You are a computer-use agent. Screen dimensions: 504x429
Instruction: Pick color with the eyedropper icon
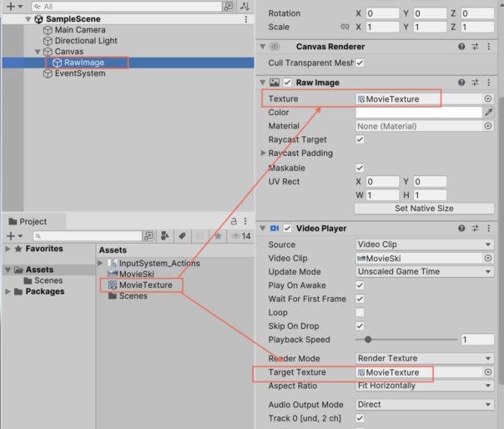click(489, 112)
